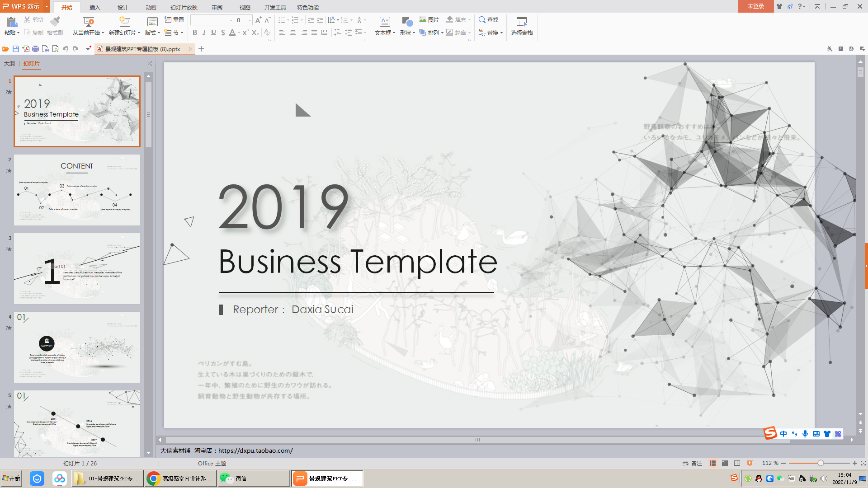Open the Insert (插入) ribbon tab

click(94, 7)
